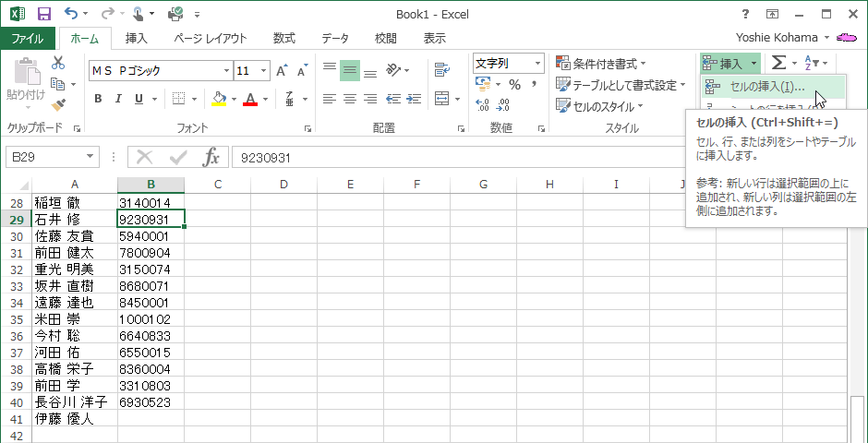Toggle middle align (highlighted)

(x=350, y=70)
